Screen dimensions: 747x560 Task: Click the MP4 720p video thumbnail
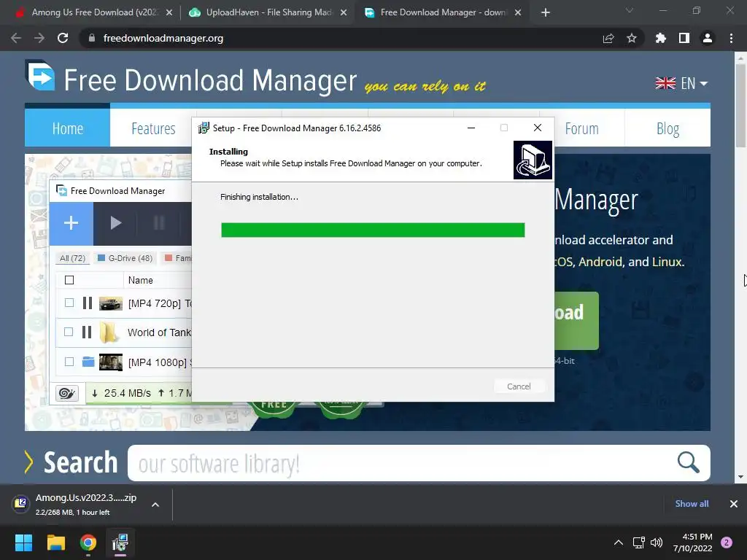pyautogui.click(x=111, y=303)
